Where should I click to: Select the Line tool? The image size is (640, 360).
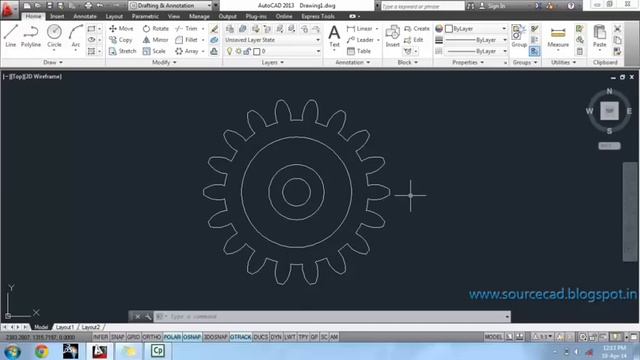point(11,36)
